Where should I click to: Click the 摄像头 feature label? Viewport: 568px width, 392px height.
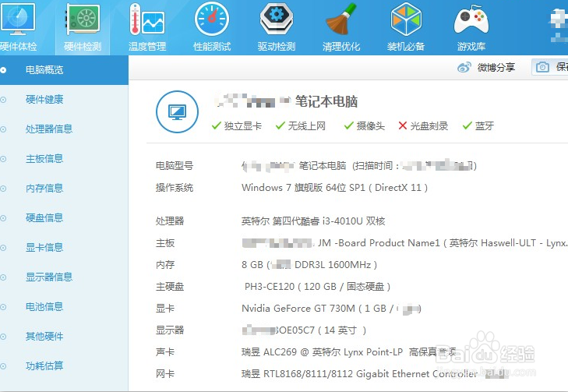tap(370, 125)
